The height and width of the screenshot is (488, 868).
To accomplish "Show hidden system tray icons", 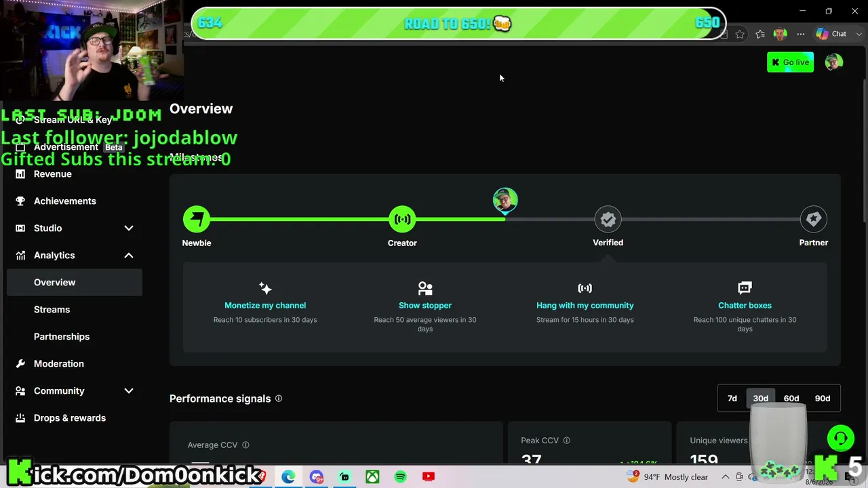I will click(x=725, y=477).
